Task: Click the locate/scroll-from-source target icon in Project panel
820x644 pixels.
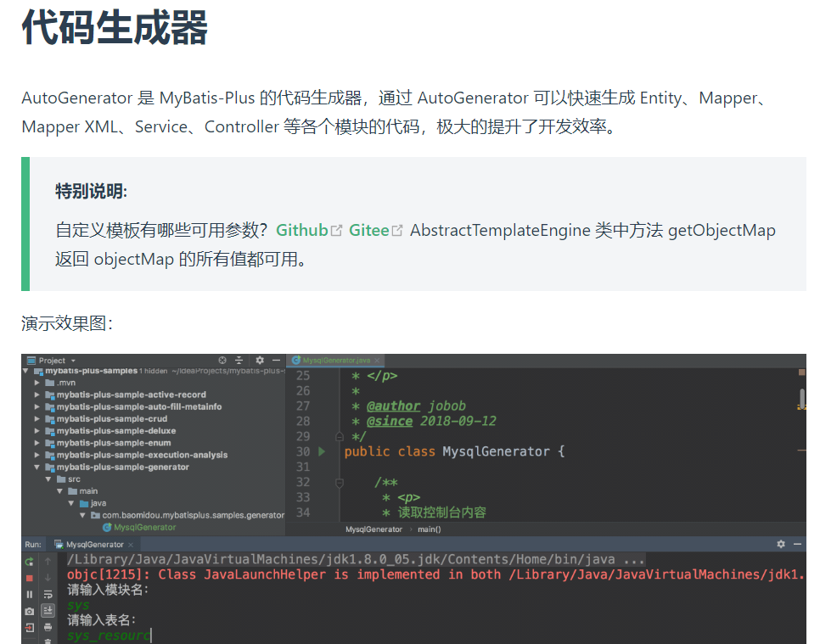Action: click(222, 360)
